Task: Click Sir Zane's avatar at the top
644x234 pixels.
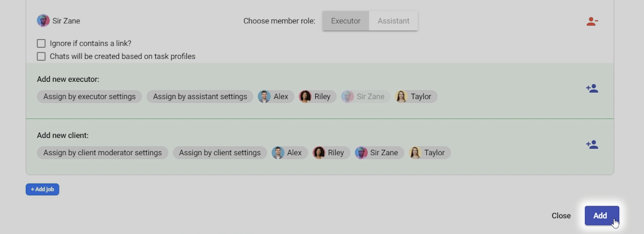Action: pyautogui.click(x=43, y=21)
